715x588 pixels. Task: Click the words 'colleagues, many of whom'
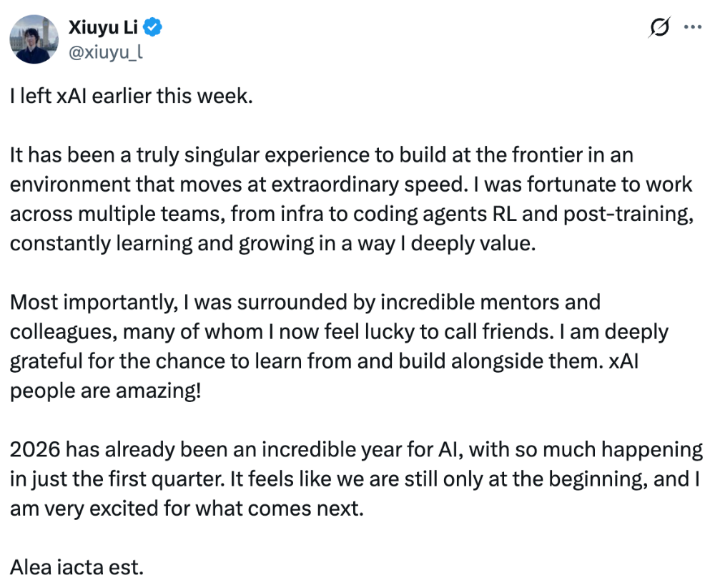coord(137,332)
